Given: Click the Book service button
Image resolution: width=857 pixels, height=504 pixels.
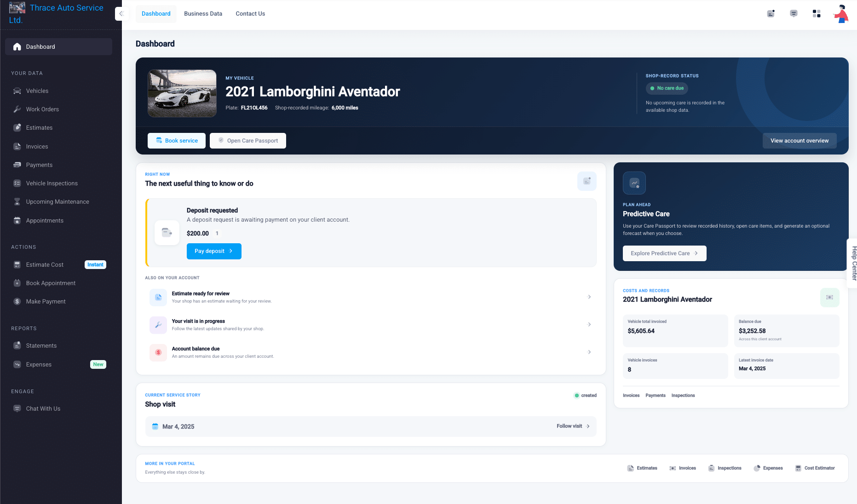Looking at the screenshot, I should point(177,141).
